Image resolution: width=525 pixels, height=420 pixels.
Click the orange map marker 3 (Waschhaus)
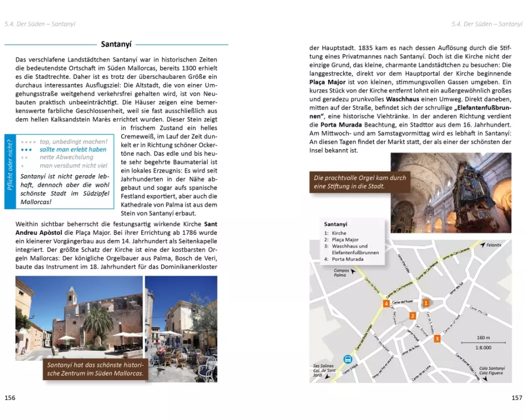[x=437, y=339]
